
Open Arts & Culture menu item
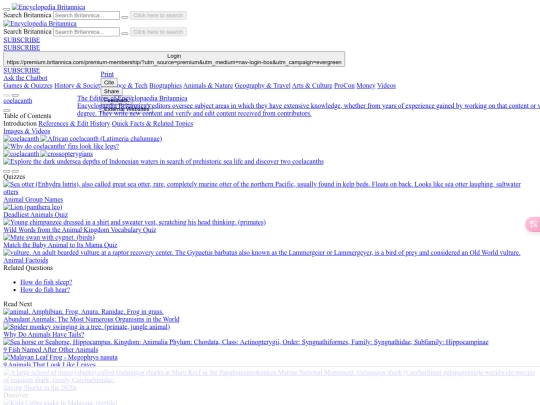(x=312, y=86)
